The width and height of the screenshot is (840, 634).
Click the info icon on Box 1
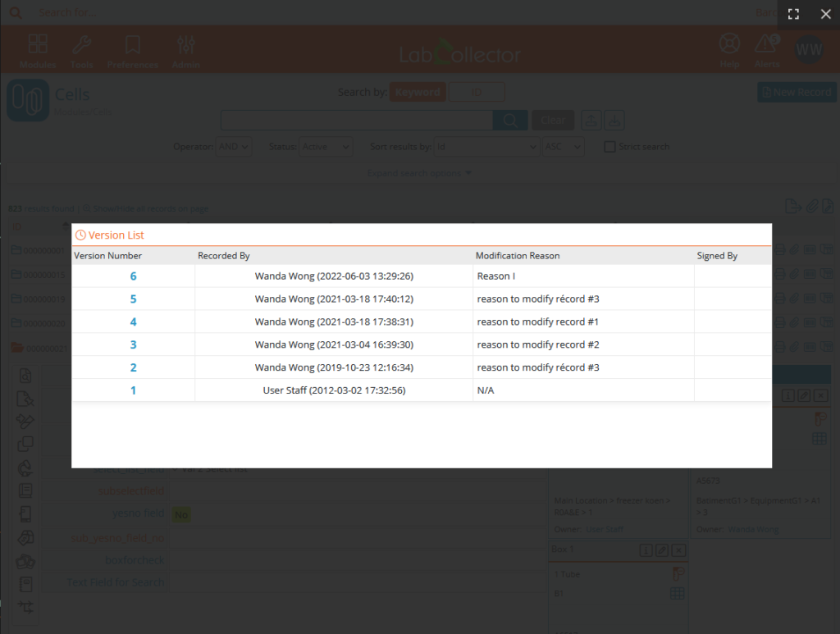tap(646, 550)
